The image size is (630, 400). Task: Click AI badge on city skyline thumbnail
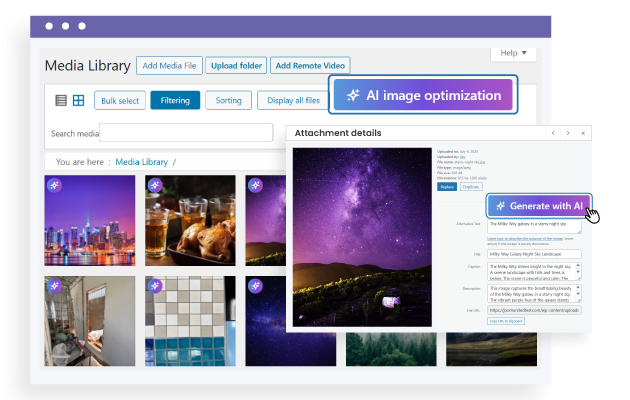pyautogui.click(x=56, y=185)
